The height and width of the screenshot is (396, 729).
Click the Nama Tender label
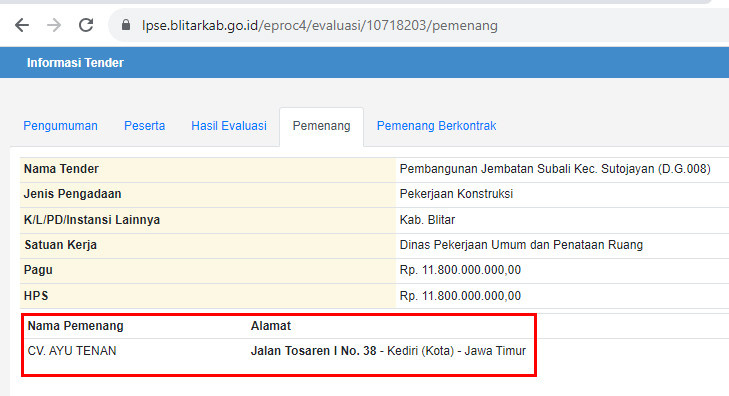tap(61, 169)
